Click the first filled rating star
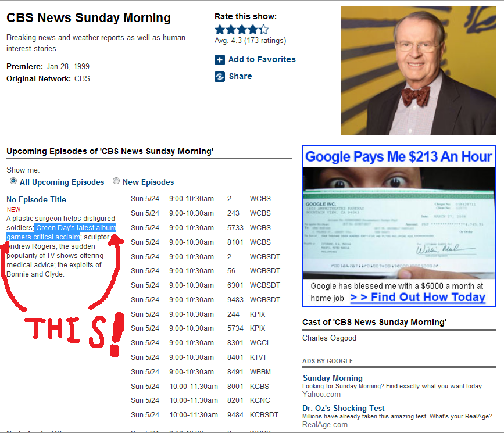The width and height of the screenshot is (504, 433). [221, 28]
